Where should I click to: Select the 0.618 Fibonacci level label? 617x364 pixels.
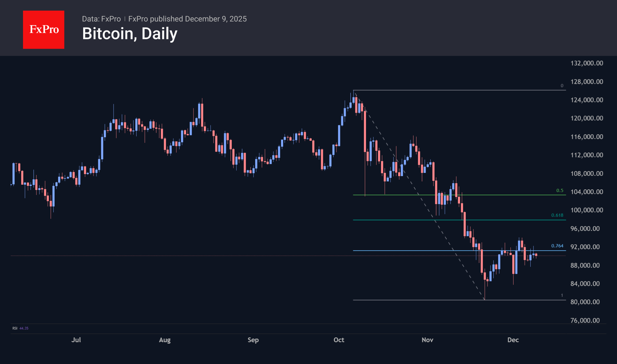click(557, 215)
